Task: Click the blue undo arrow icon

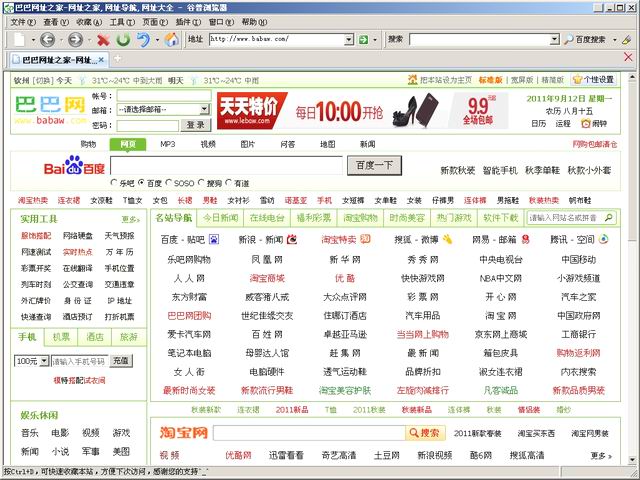Action: pos(143,40)
